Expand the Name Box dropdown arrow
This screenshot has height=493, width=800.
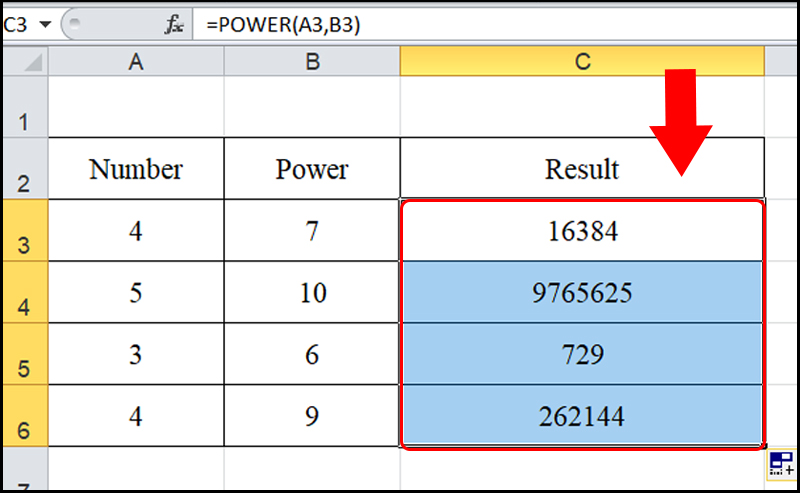coord(45,25)
